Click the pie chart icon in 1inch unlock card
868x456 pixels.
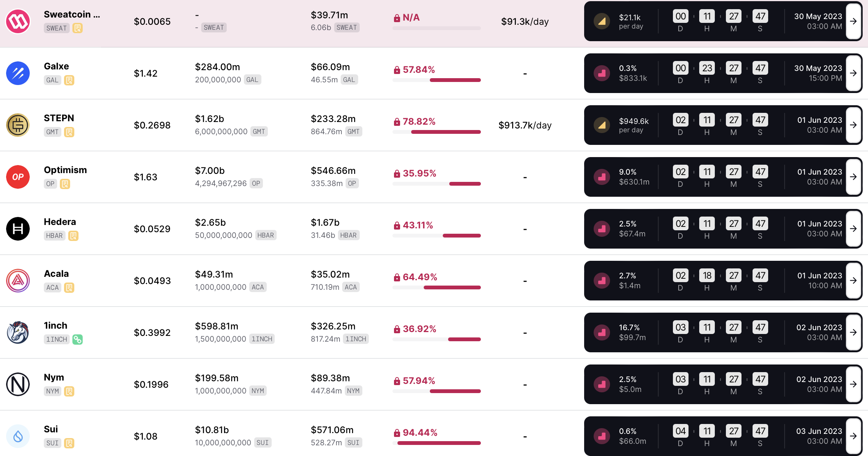[602, 332]
